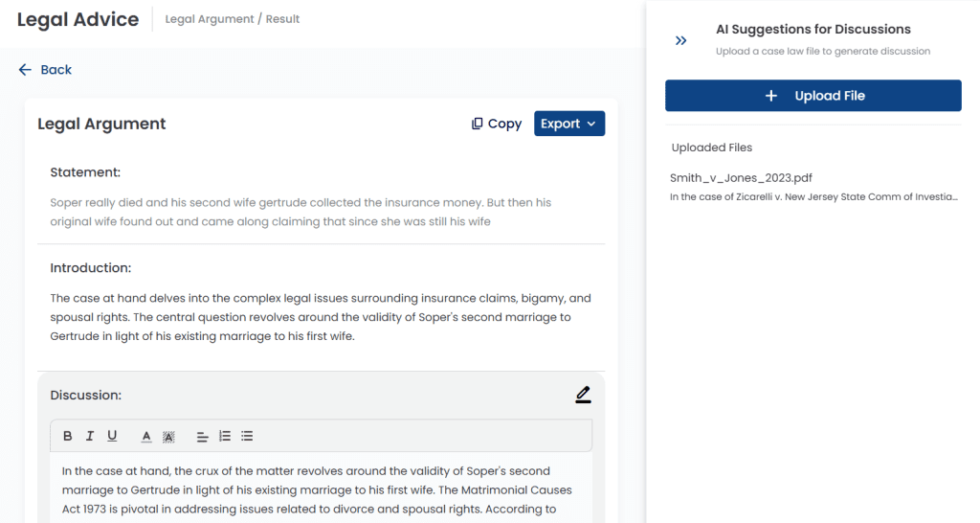980x523 pixels.
Task: Click the Legal Argument / Result breadcrumb
Action: 233,19
